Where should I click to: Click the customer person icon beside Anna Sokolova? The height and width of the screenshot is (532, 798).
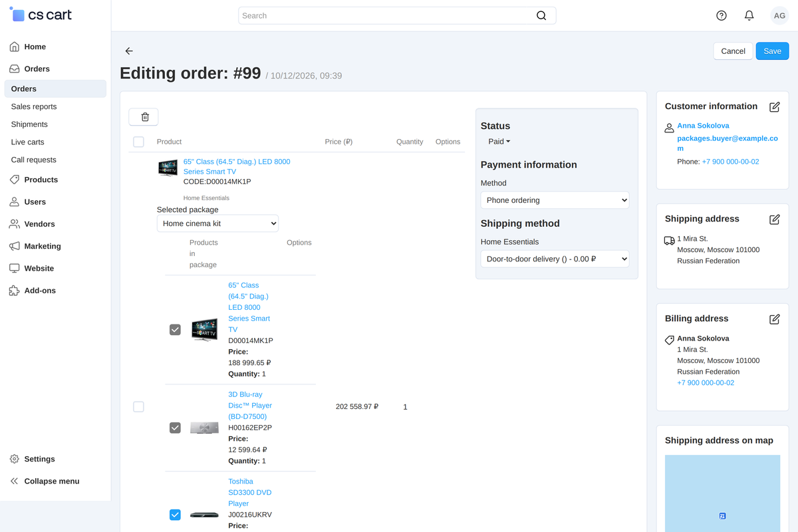click(x=670, y=128)
